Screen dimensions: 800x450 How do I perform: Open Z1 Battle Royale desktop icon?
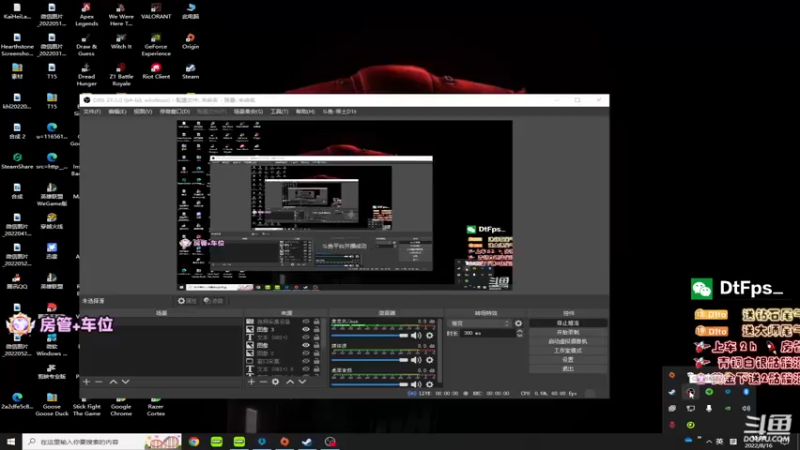(x=121, y=74)
